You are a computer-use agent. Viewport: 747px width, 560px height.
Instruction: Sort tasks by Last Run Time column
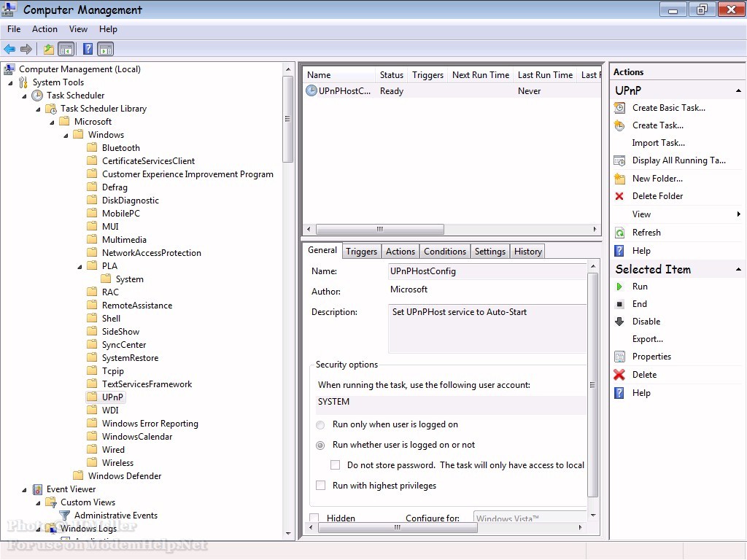[x=545, y=75]
